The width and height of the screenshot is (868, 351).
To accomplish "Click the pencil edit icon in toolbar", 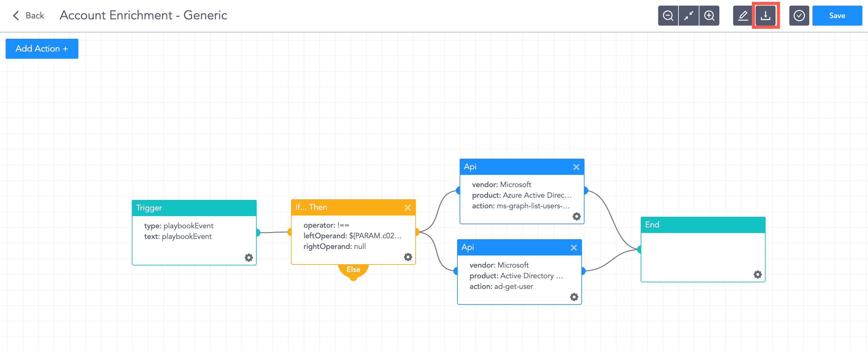I will [743, 16].
